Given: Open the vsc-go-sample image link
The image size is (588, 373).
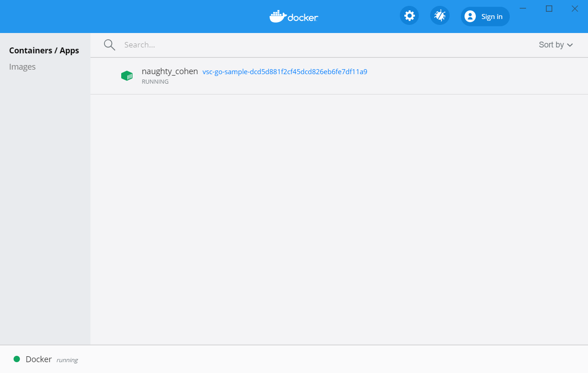Looking at the screenshot, I should click(x=285, y=71).
